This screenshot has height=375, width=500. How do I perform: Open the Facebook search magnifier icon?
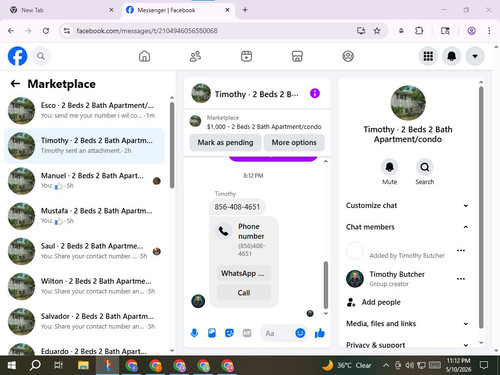click(41, 56)
